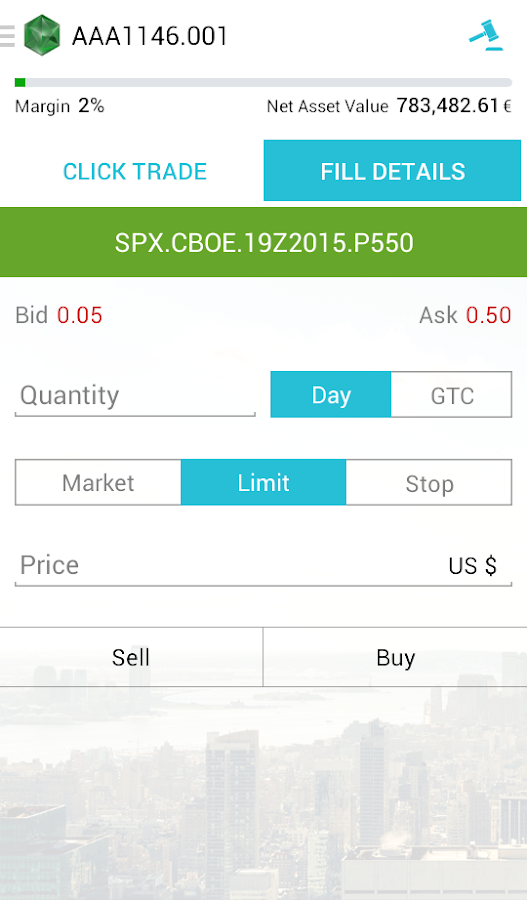Screen dimensions: 527x900
Task: Focus the Quantity input field
Action: pos(135,395)
